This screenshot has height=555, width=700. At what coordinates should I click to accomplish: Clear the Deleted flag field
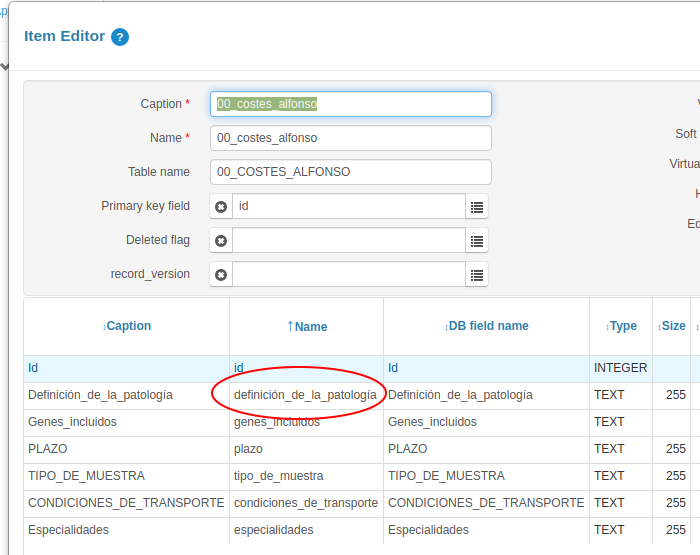[221, 240]
